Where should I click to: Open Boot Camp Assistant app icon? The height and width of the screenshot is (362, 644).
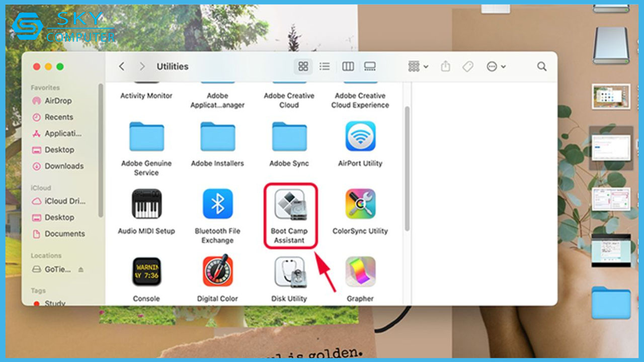(x=289, y=204)
